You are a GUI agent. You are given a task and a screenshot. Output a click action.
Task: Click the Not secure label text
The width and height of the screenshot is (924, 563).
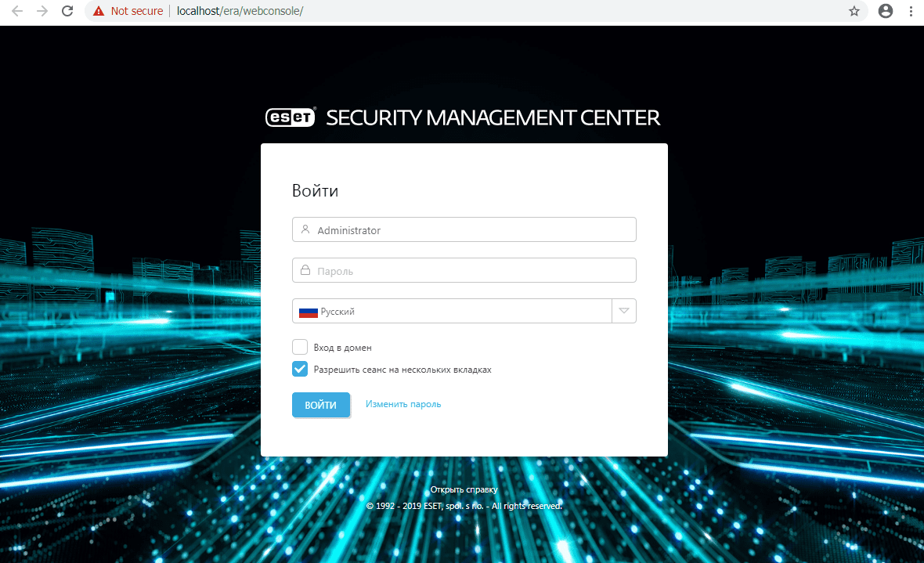click(137, 11)
